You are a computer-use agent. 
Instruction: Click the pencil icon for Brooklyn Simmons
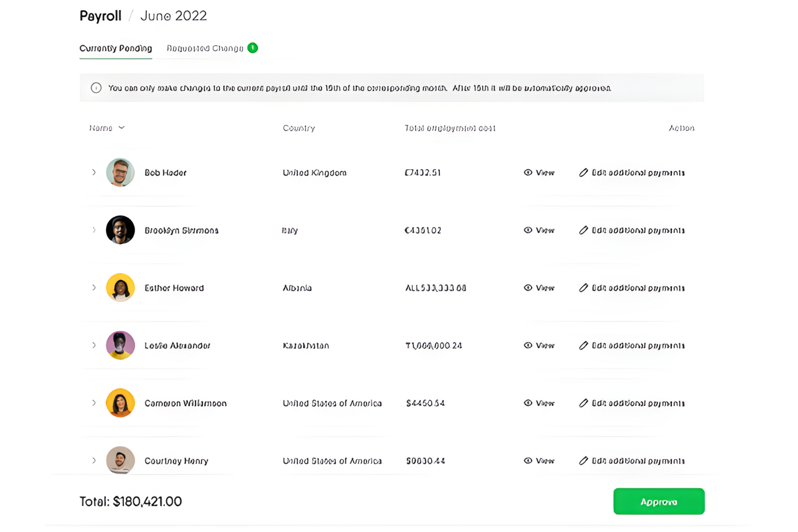583,230
